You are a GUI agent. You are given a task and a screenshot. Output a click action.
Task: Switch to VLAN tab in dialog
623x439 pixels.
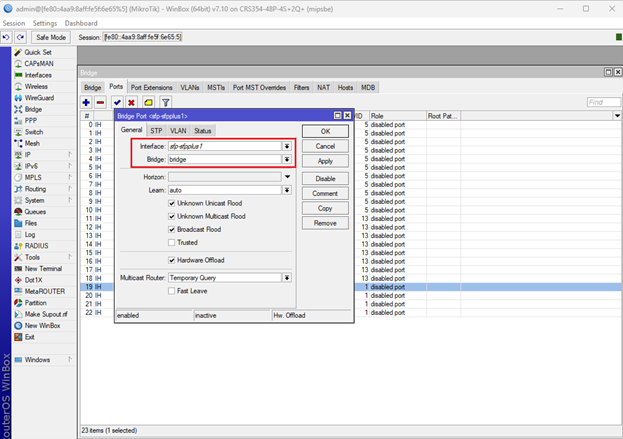178,131
